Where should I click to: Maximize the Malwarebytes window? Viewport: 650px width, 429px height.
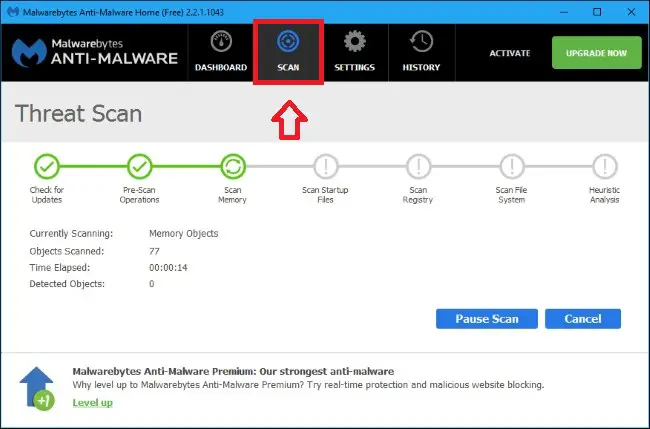(x=597, y=12)
